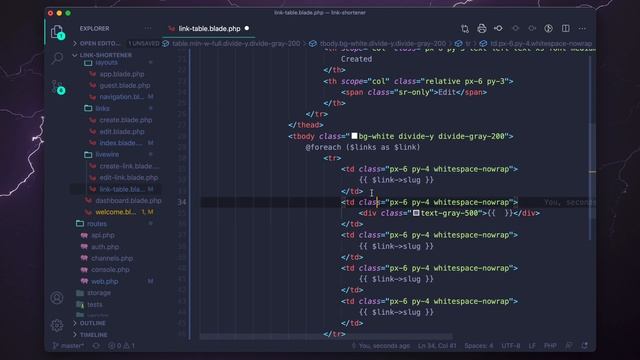Click the print icon in editor toolbar
The width and height of the screenshot is (640, 360).
[x=482, y=29]
